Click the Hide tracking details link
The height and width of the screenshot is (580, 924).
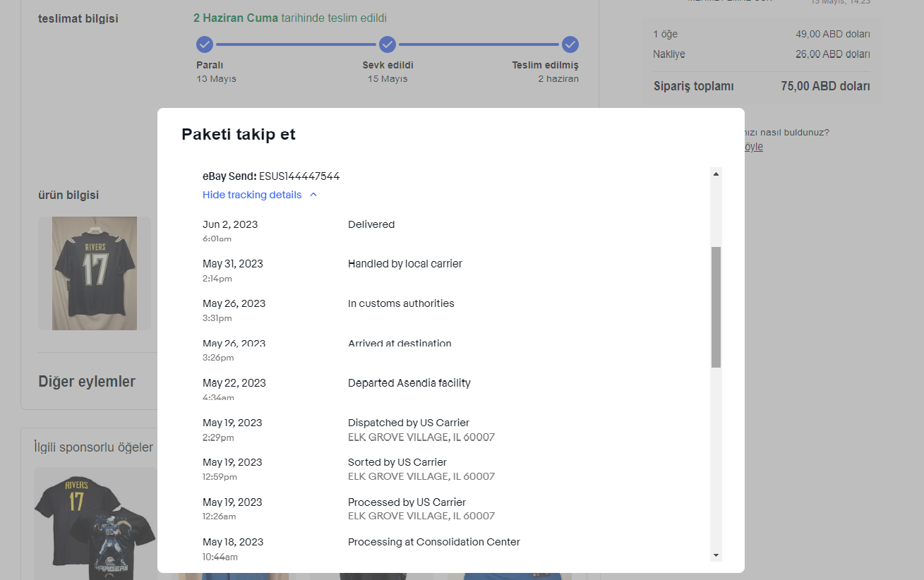click(252, 195)
